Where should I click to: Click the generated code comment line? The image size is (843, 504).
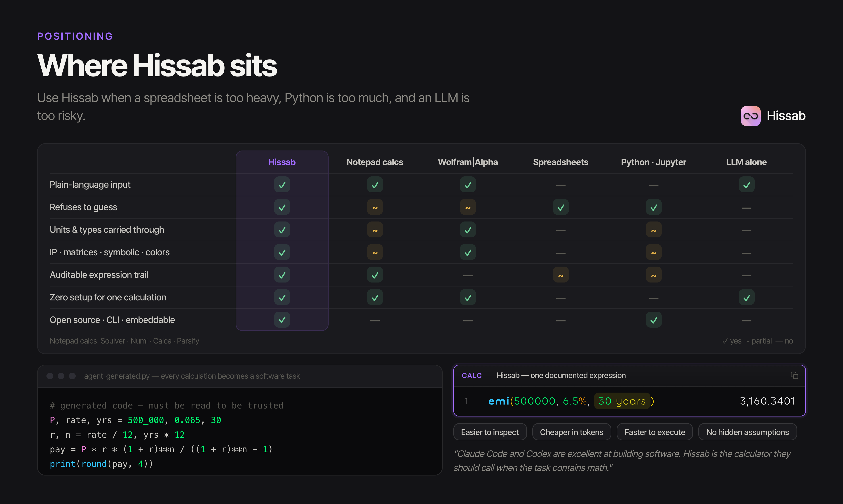(x=167, y=405)
